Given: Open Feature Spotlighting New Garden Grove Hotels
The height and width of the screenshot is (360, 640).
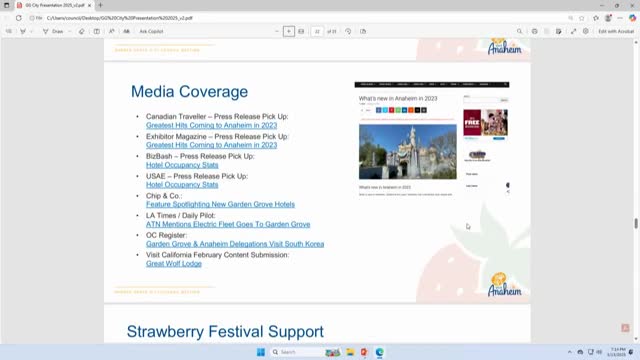Looking at the screenshot, I should (220, 204).
